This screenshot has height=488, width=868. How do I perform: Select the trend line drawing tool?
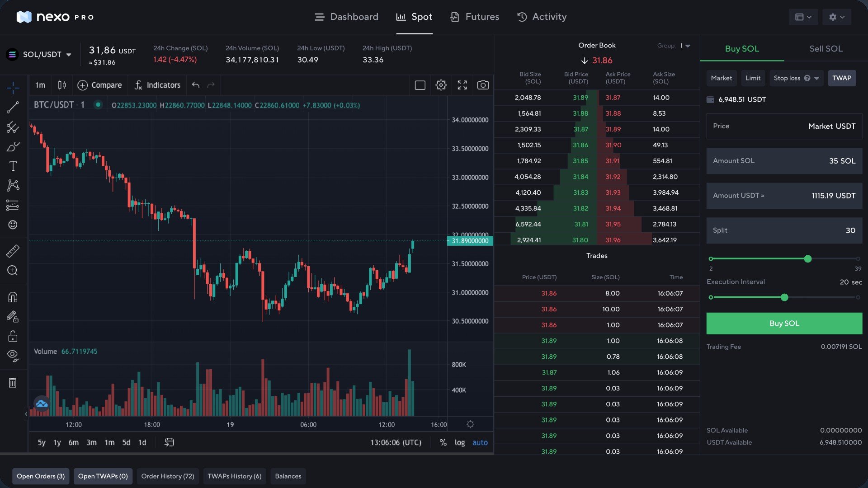[x=13, y=107]
